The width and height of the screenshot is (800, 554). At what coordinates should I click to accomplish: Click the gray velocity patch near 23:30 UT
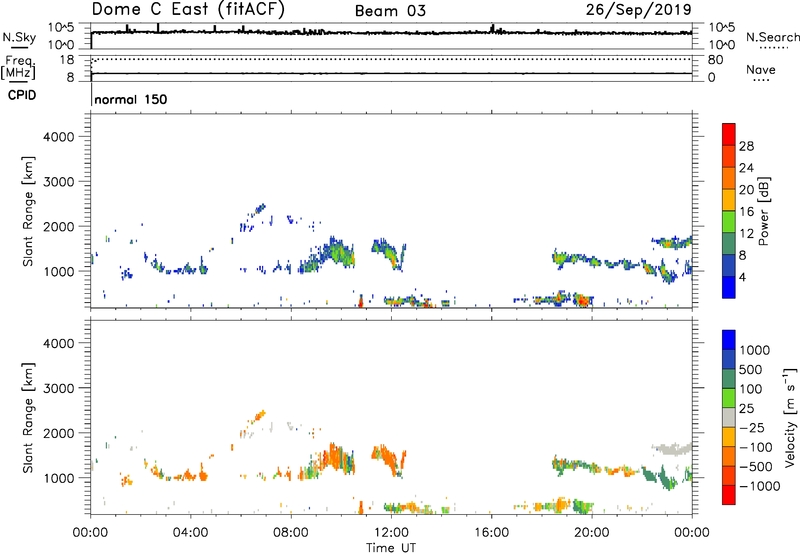[672, 449]
